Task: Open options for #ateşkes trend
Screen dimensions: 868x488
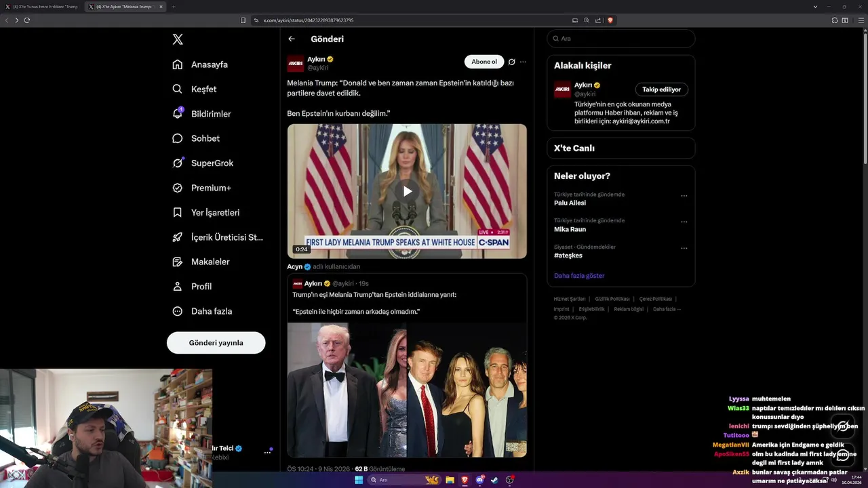Action: 684,248
